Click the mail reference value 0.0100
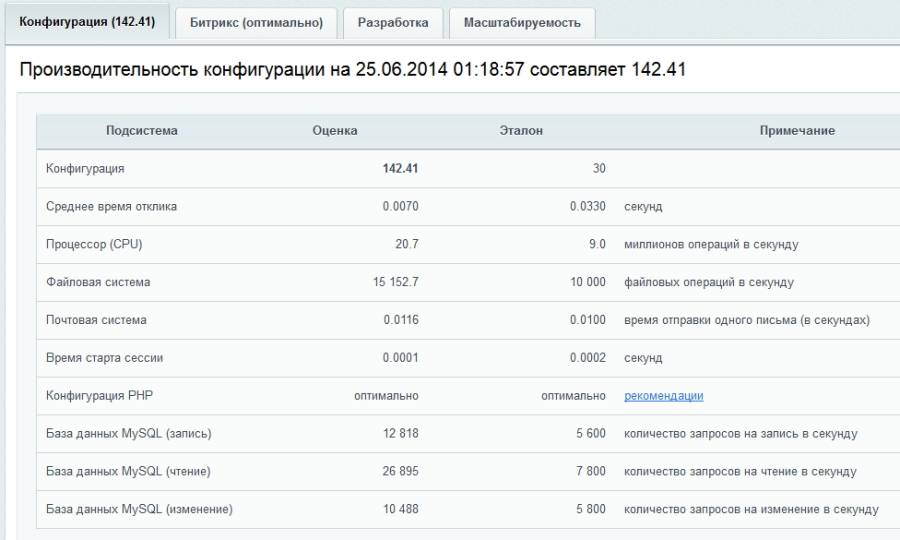The width and height of the screenshot is (900, 540). pyautogui.click(x=587, y=320)
